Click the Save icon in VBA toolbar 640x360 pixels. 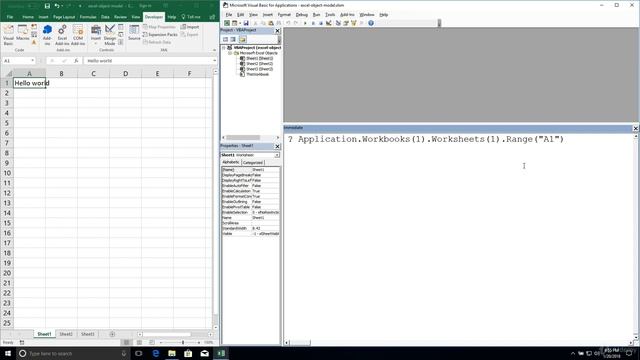pos(246,23)
